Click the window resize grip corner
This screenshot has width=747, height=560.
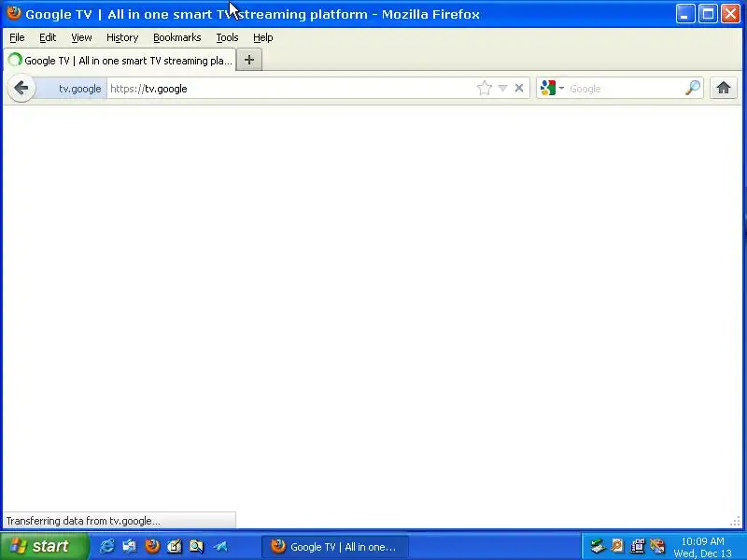coord(735,522)
